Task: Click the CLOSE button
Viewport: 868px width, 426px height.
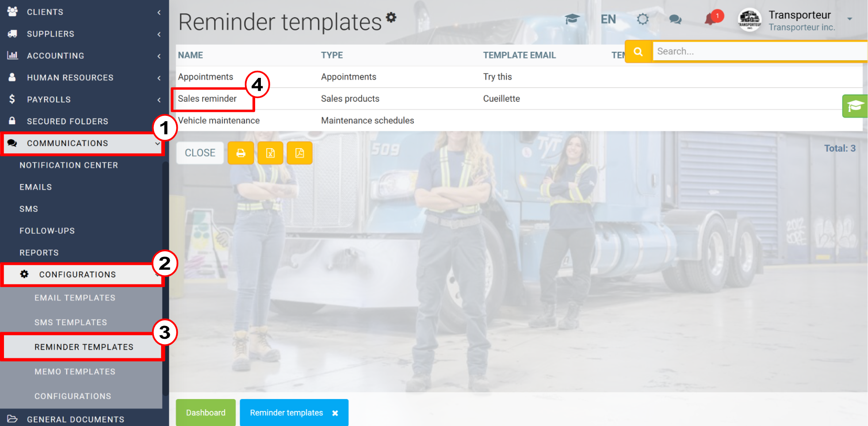Action: click(x=200, y=153)
